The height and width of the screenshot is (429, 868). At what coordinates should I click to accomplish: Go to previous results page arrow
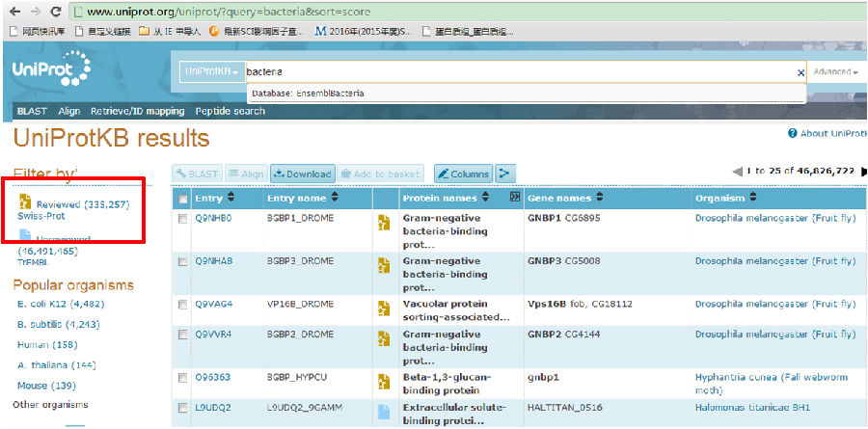click(737, 173)
